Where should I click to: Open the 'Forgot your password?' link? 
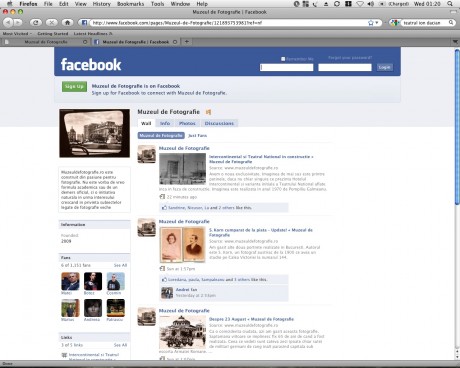coord(350,58)
